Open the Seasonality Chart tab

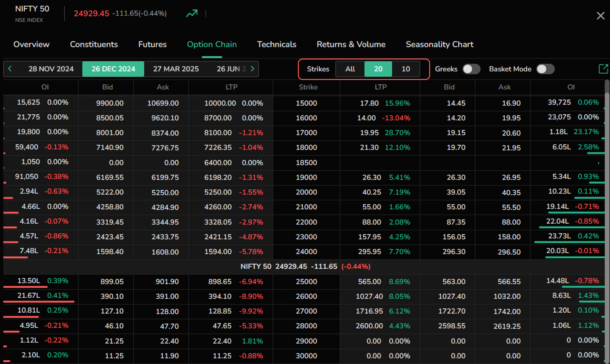[x=439, y=44]
